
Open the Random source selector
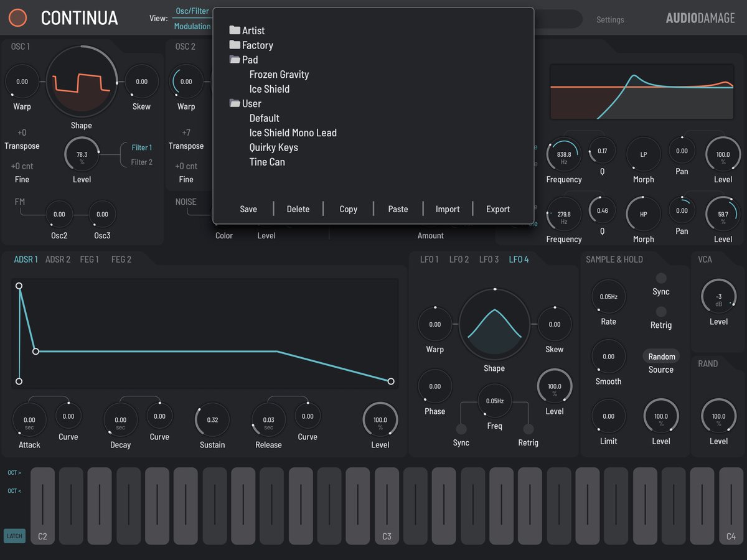pyautogui.click(x=662, y=357)
